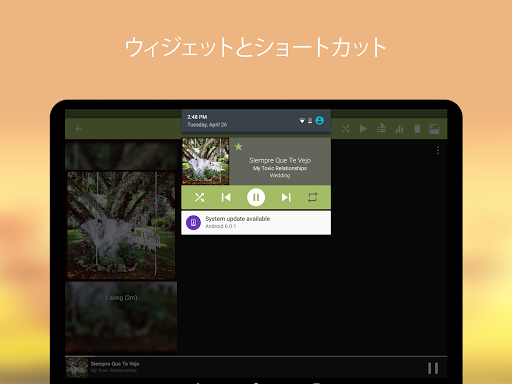Tap the Wi-Fi status icon
The height and width of the screenshot is (384, 512).
pos(302,121)
